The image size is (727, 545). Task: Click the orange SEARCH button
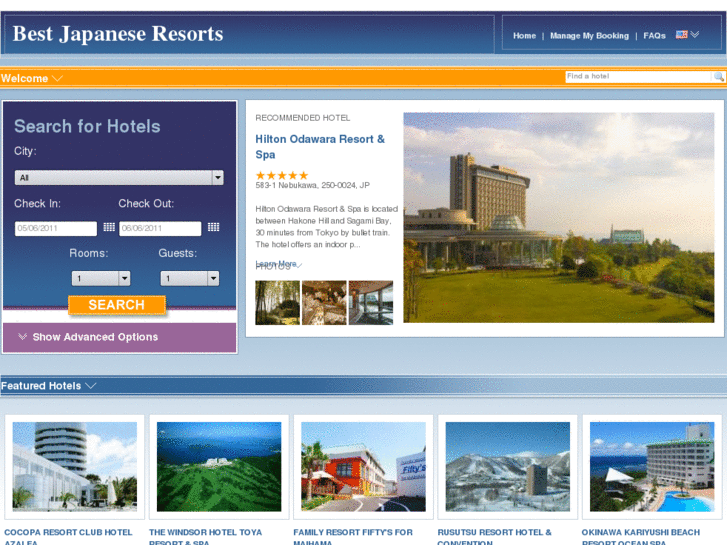pos(117,305)
